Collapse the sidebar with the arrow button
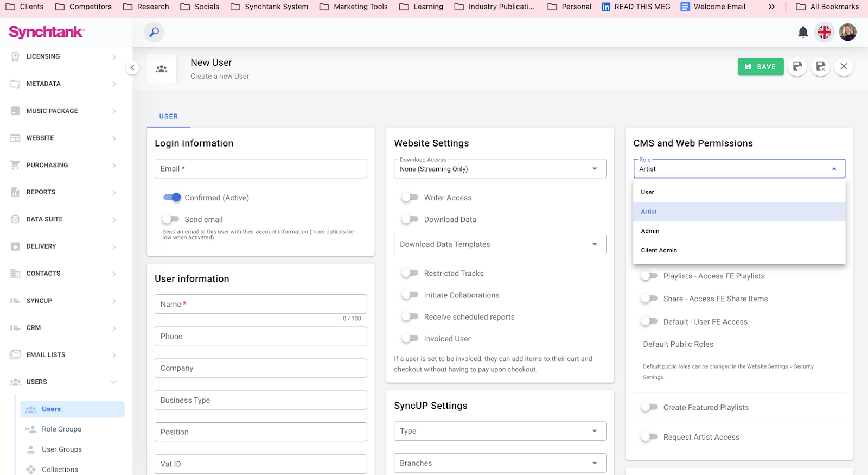868x475 pixels. coord(132,68)
